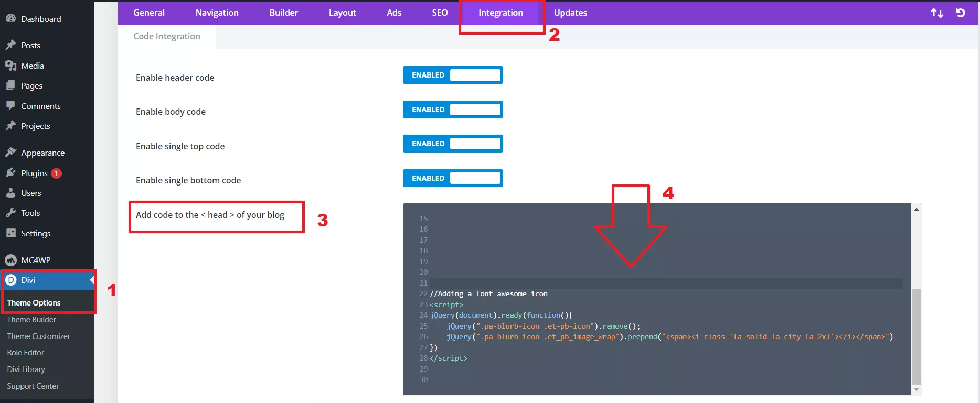The width and height of the screenshot is (980, 403).
Task: Click the Divi logo icon
Action: point(10,280)
